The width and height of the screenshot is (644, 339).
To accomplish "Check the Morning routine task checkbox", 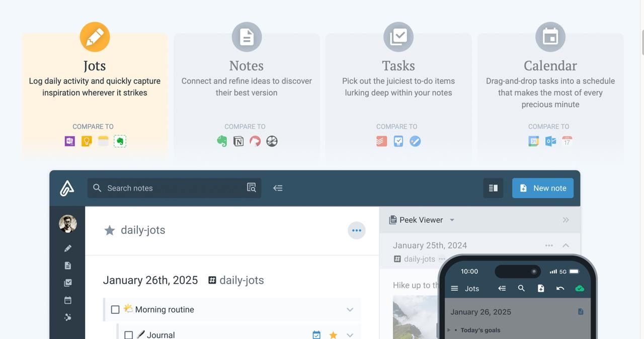I will point(115,310).
